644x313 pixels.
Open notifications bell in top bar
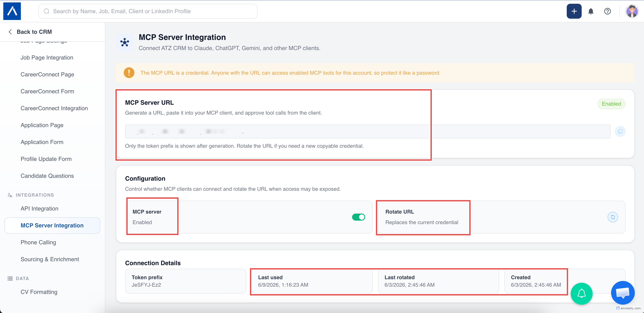click(591, 11)
